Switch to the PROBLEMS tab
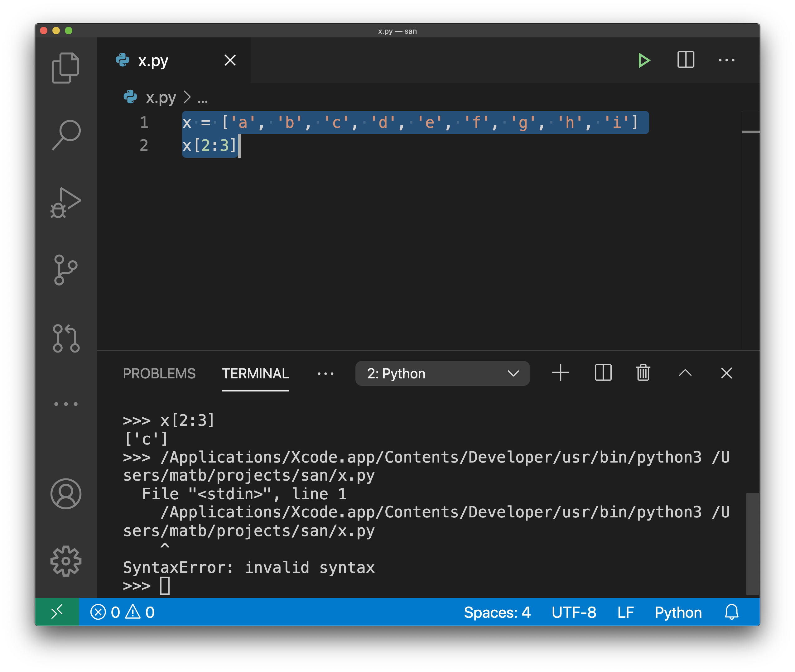Viewport: 795px width, 672px height. 159,373
